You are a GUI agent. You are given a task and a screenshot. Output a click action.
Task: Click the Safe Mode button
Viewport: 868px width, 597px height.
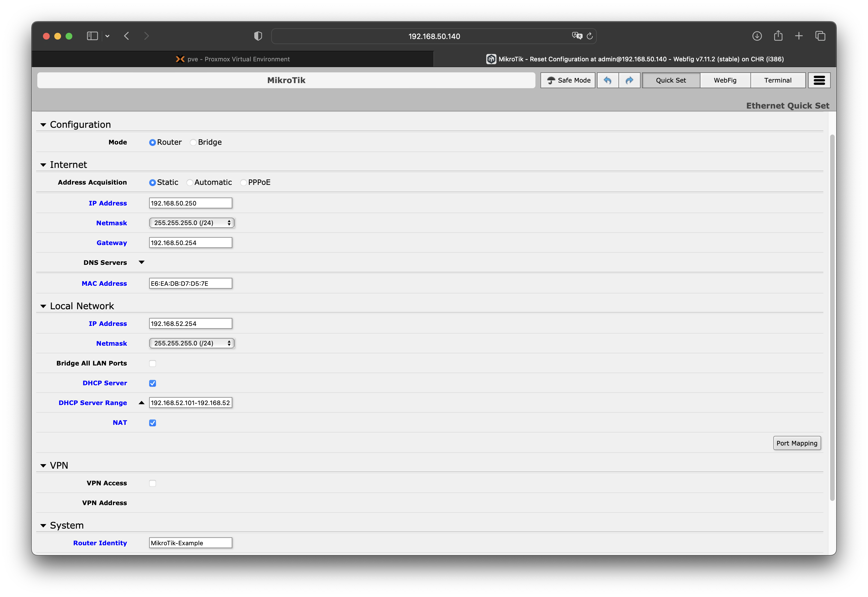click(568, 80)
